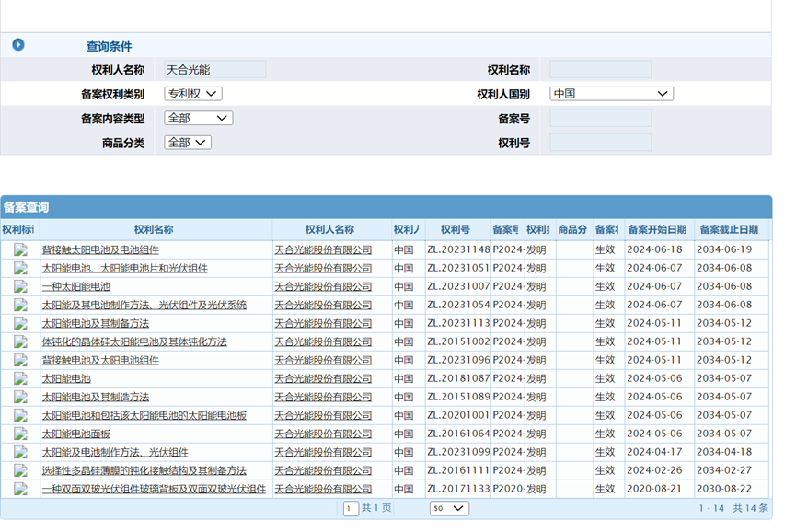Click image icon in row 太阳能电池面板
796x532 pixels.
coord(20,434)
